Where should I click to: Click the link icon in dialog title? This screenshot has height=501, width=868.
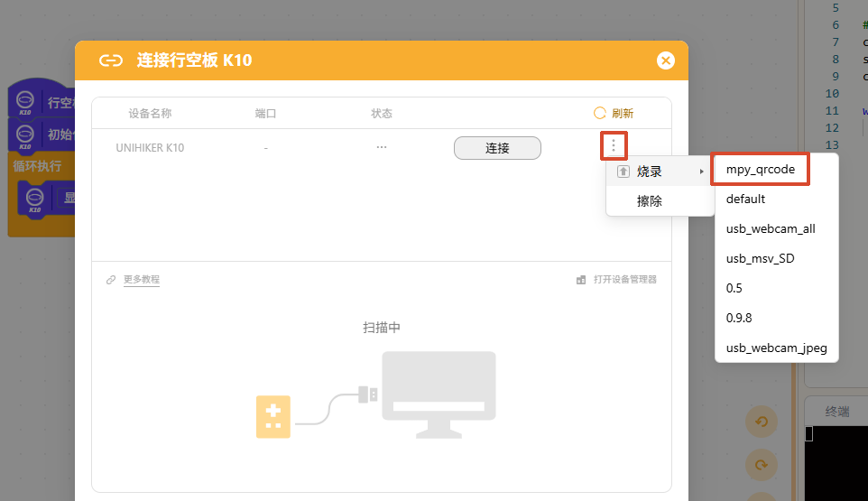(x=111, y=60)
